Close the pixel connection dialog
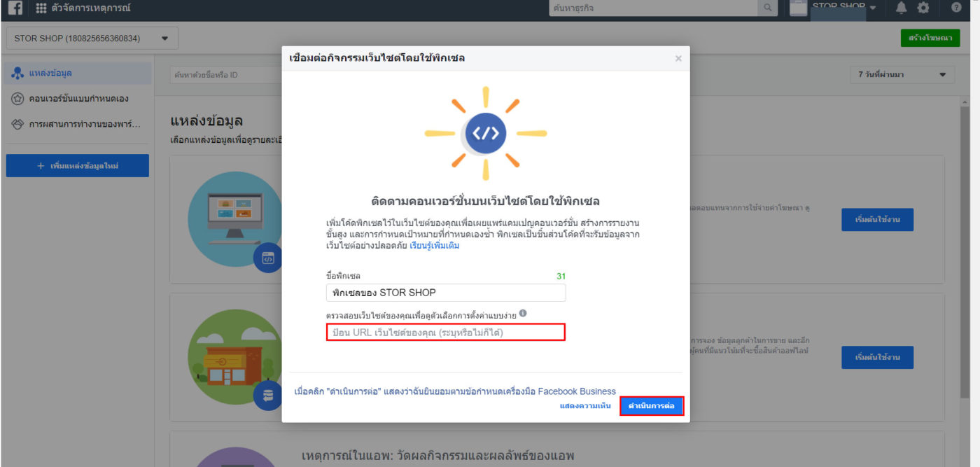The height and width of the screenshot is (467, 980). coord(678,59)
